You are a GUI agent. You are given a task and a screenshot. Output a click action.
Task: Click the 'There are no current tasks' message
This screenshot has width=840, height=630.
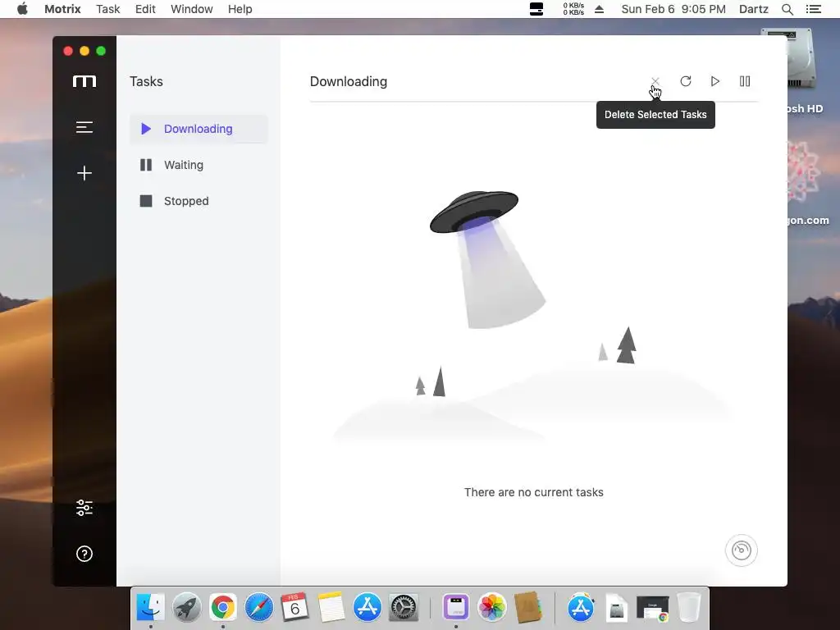pos(533,492)
